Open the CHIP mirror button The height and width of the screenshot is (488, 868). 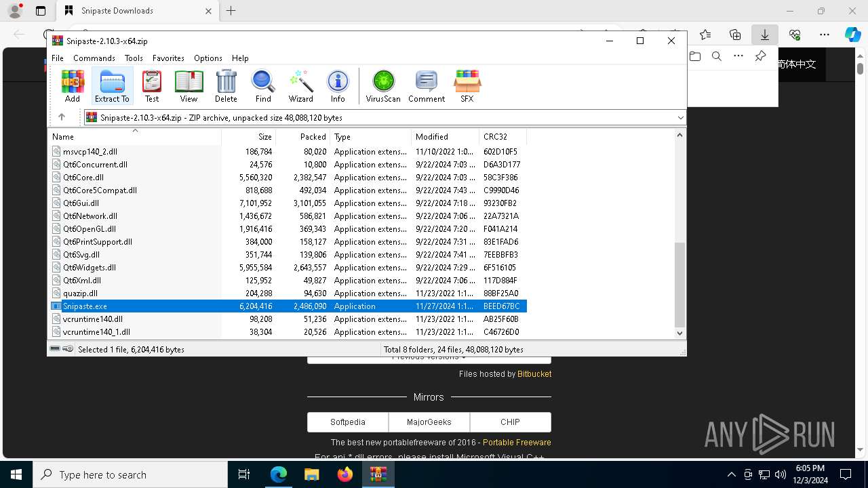point(510,422)
